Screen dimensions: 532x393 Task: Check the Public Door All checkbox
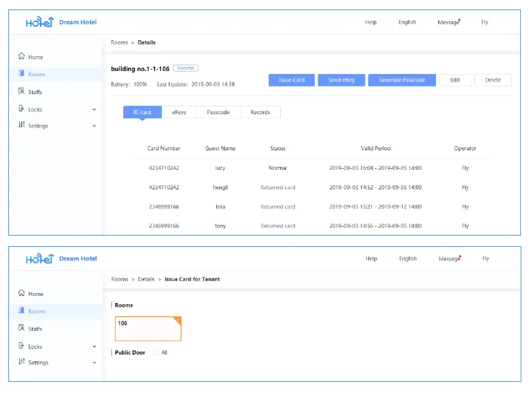(155, 353)
